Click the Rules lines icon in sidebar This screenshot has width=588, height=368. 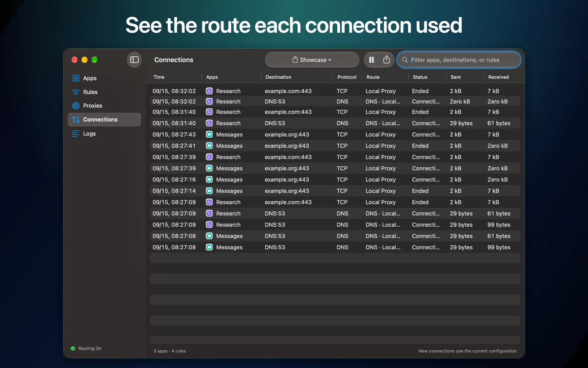(76, 92)
